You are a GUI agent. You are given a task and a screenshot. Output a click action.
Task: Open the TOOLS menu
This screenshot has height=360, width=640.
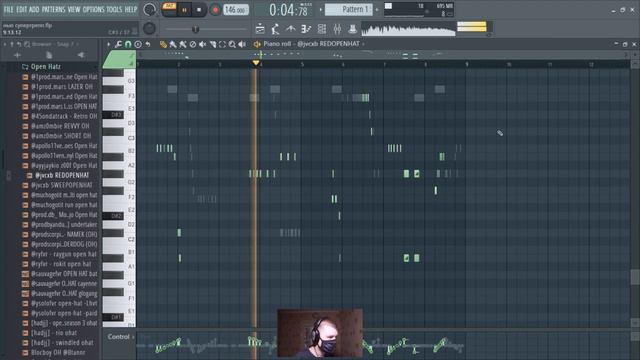[x=114, y=9]
